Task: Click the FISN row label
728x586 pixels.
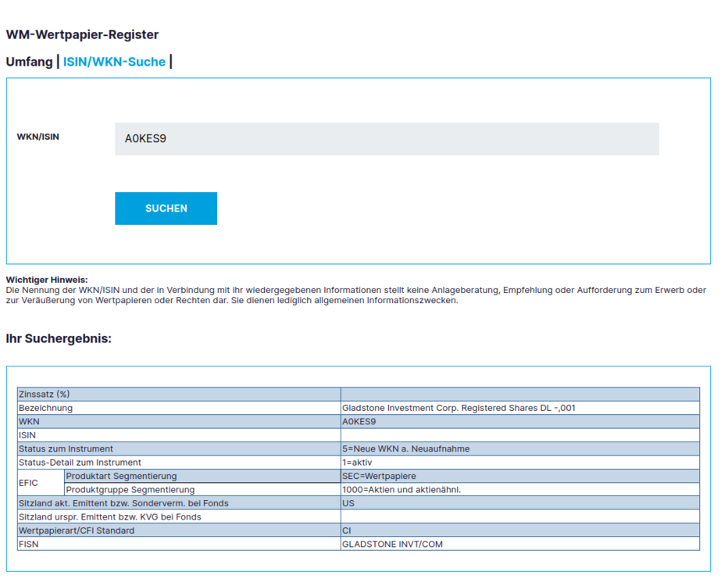Action: [28, 544]
